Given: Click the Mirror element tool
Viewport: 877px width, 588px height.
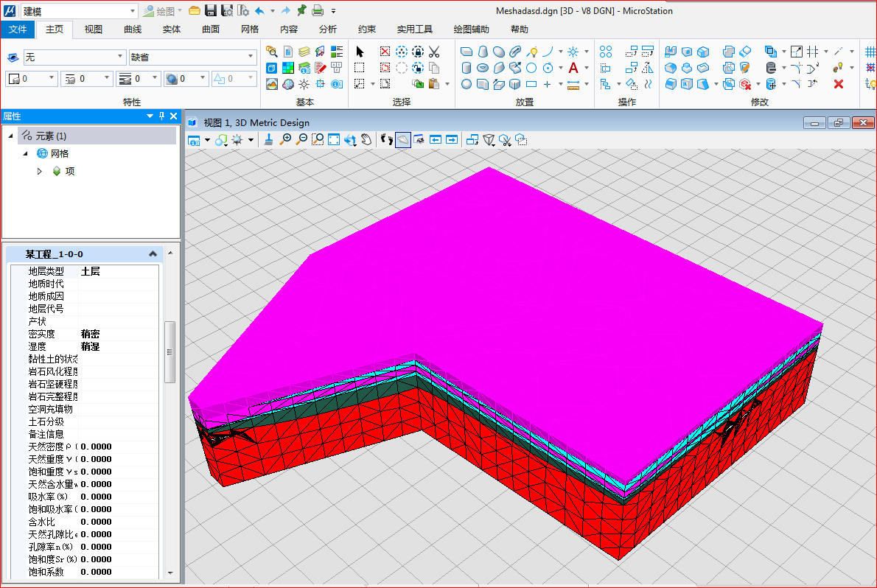Looking at the screenshot, I should pyautogui.click(x=648, y=69).
